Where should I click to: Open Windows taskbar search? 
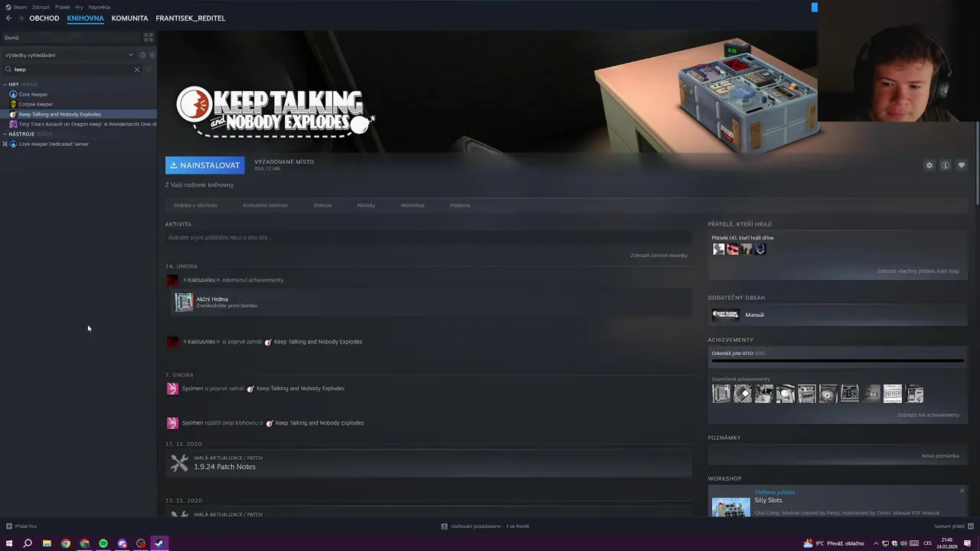[x=28, y=543]
